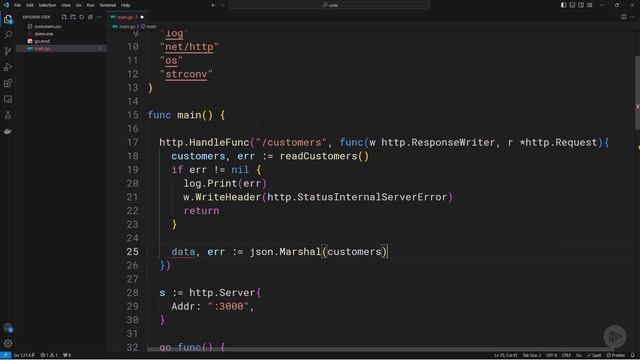Change Tab Size setting in status bar

click(532, 355)
